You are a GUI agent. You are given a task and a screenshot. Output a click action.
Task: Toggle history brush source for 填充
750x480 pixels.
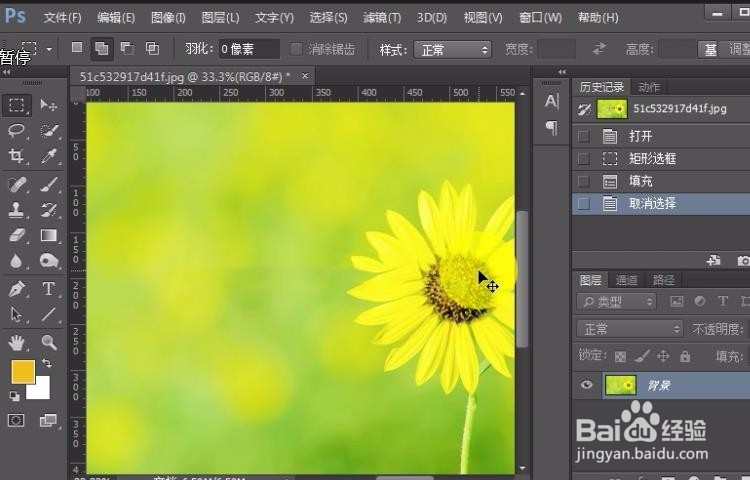coord(584,181)
